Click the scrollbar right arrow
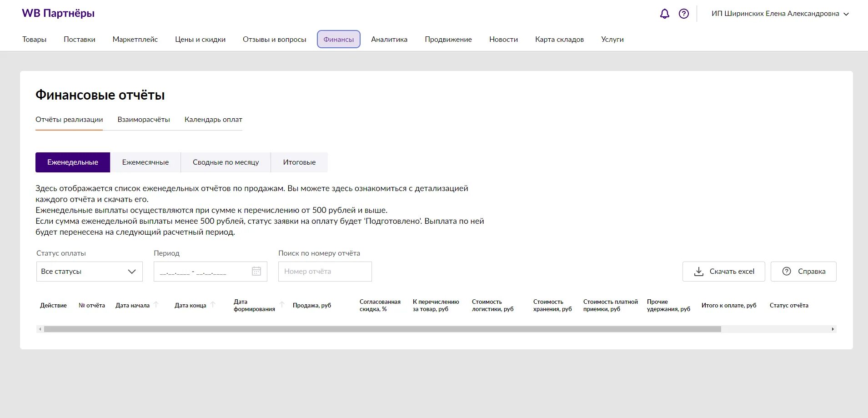The width and height of the screenshot is (868, 418). click(x=833, y=329)
